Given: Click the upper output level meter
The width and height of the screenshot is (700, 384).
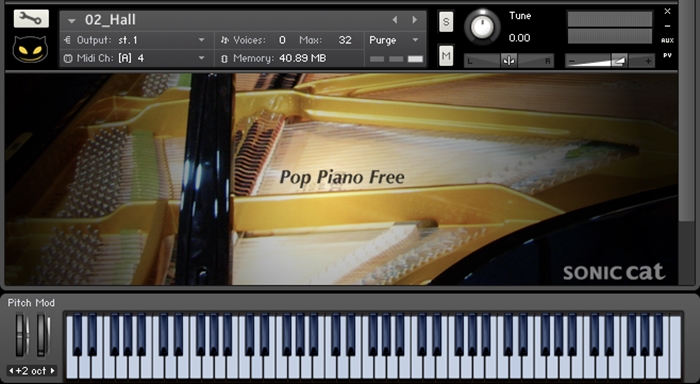Looking at the screenshot, I should (x=609, y=19).
